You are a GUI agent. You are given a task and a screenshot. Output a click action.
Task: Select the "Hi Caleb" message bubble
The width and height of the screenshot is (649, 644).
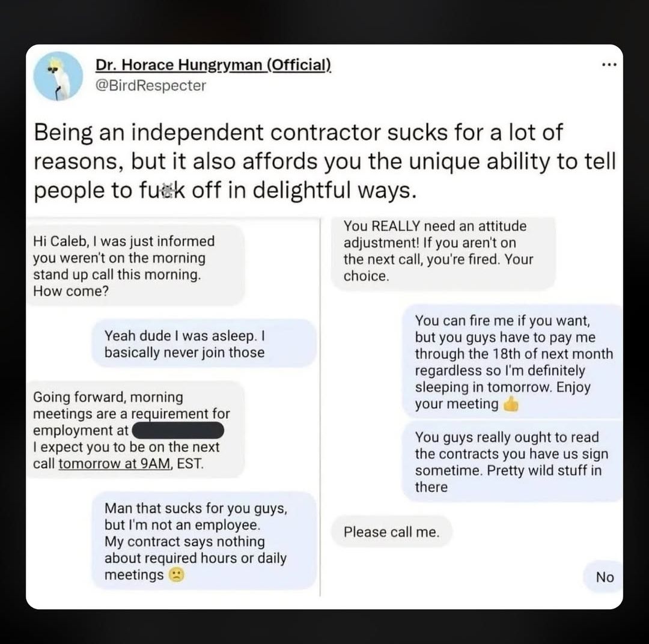tap(135, 266)
